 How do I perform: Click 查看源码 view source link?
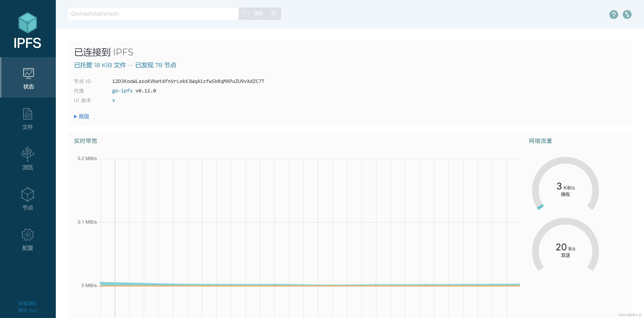(28, 303)
